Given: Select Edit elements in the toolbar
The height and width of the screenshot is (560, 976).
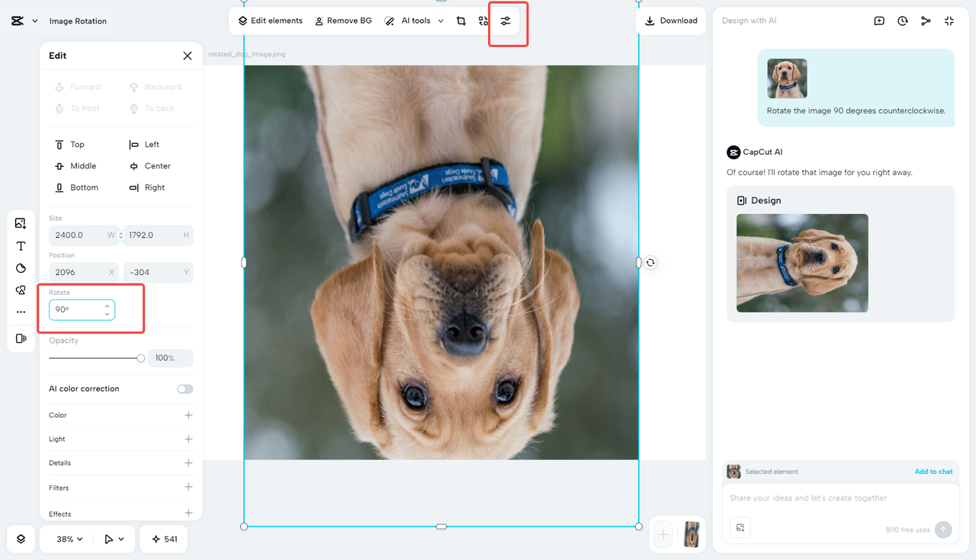Looking at the screenshot, I should pos(270,21).
